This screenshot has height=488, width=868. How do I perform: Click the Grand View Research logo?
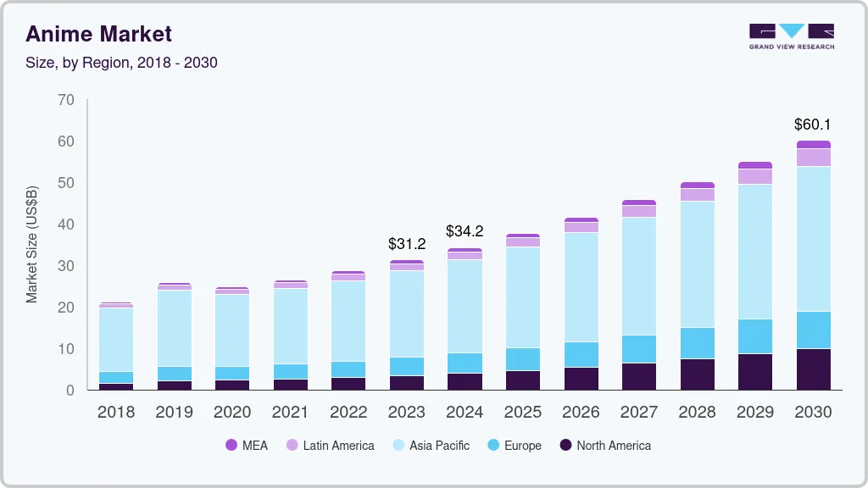(791, 34)
